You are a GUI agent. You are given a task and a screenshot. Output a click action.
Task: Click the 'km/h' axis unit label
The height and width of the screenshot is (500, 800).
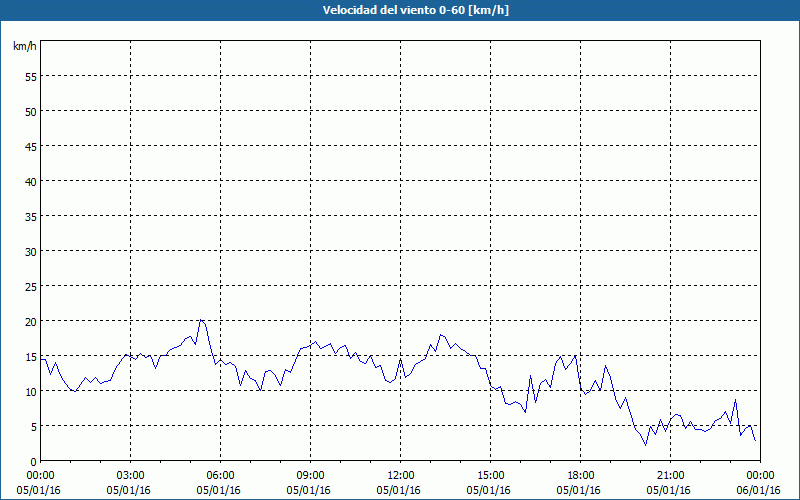pyautogui.click(x=25, y=46)
